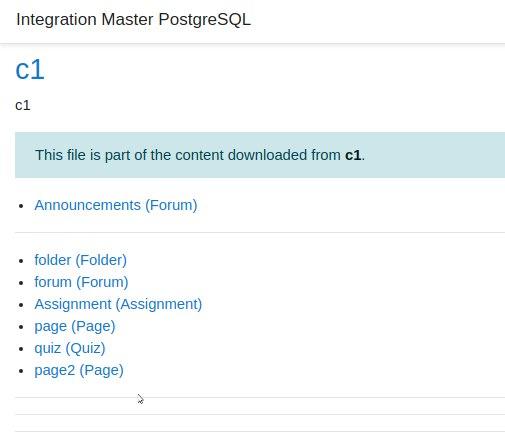This screenshot has height=446, width=505.
Task: Click the bullet beside forum (Forum)
Action: tap(21, 283)
